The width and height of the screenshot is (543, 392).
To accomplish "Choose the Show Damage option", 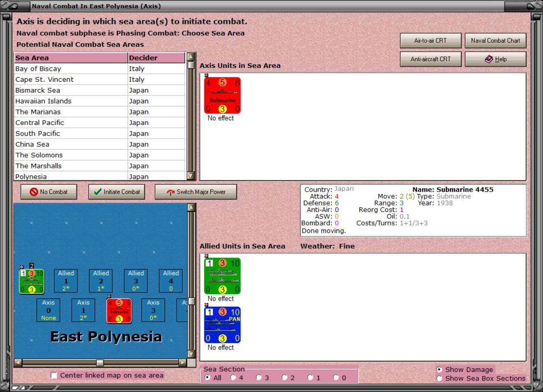I will 439,369.
